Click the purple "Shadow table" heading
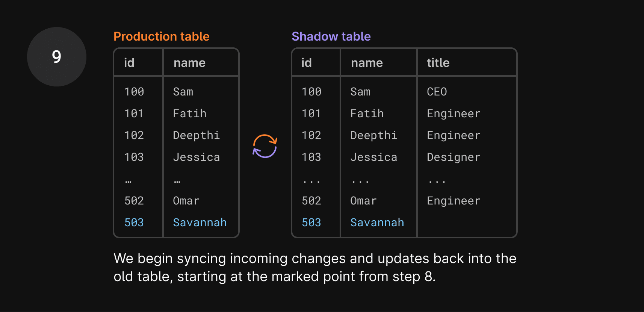The width and height of the screenshot is (644, 312). [331, 36]
